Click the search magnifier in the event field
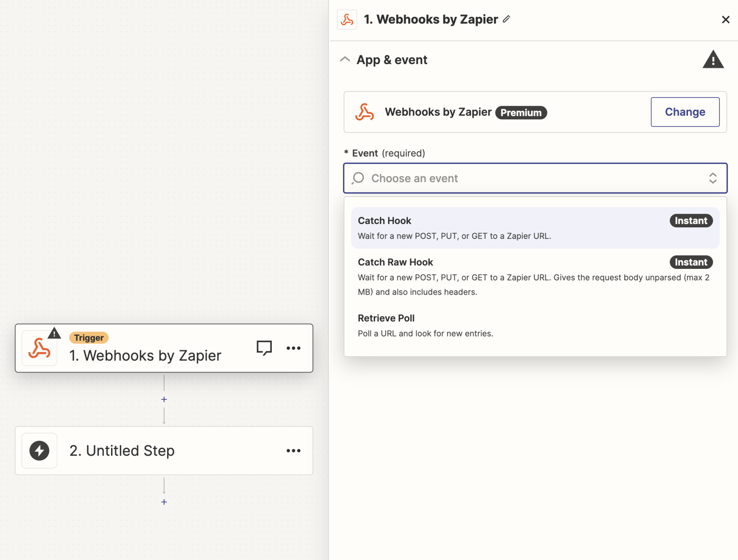 pos(358,178)
